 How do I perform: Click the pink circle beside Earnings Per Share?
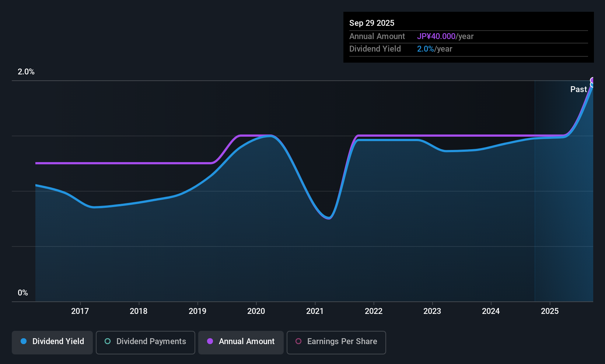(x=298, y=342)
